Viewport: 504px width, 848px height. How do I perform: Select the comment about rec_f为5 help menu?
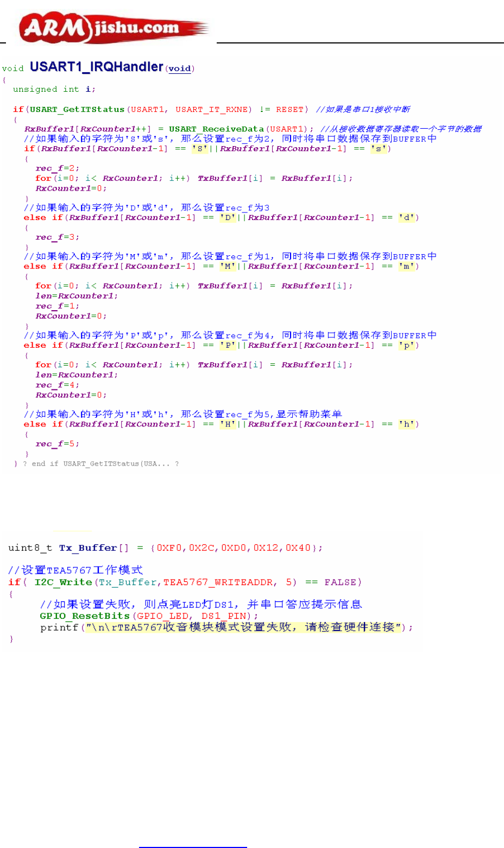pyautogui.click(x=183, y=414)
